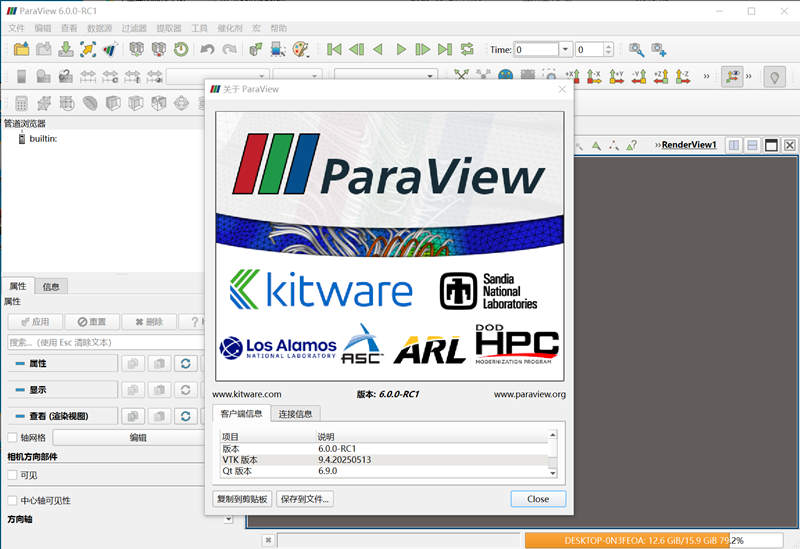The height and width of the screenshot is (549, 800).
Task: Click the Undo arrow icon
Action: pyautogui.click(x=207, y=49)
